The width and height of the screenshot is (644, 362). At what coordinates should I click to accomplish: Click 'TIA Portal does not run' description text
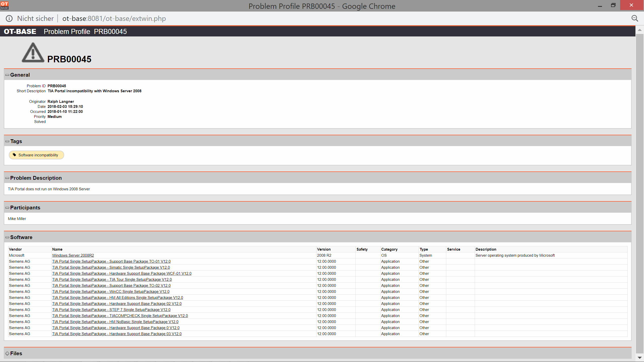49,189
